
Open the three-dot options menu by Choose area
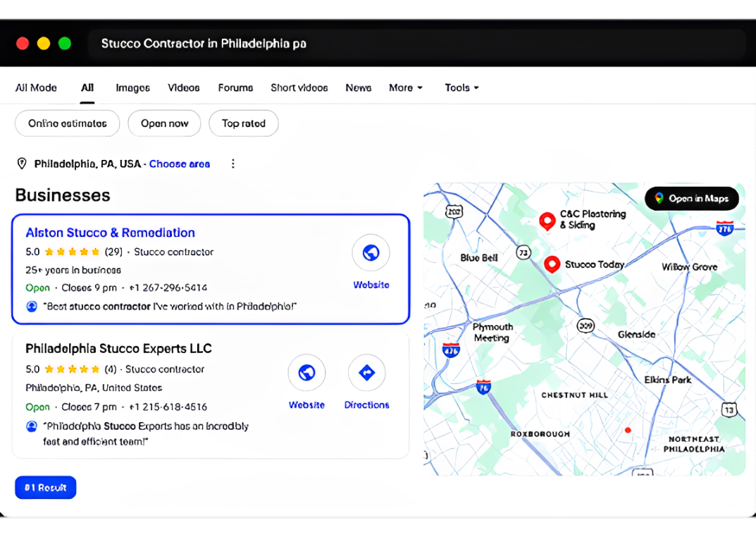[233, 163]
